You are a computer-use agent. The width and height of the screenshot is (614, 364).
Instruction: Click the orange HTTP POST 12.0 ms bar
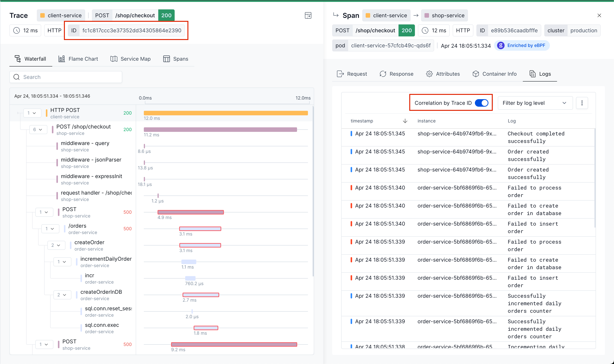(x=226, y=113)
